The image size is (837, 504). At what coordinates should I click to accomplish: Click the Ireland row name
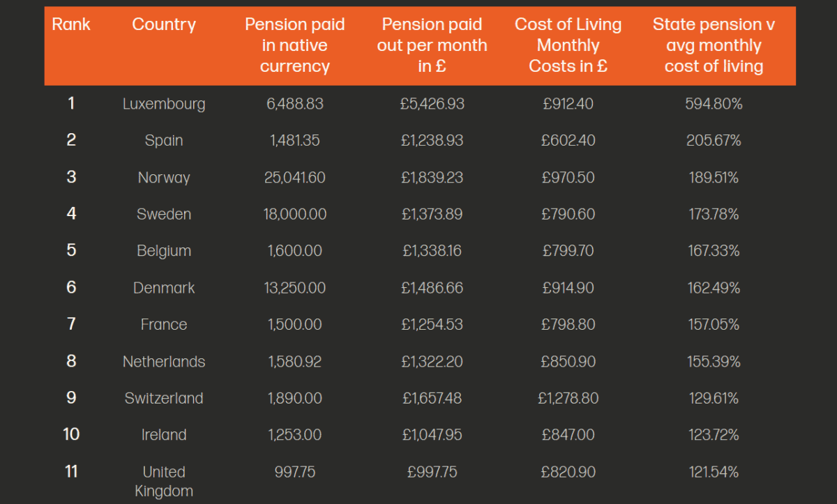point(164,436)
